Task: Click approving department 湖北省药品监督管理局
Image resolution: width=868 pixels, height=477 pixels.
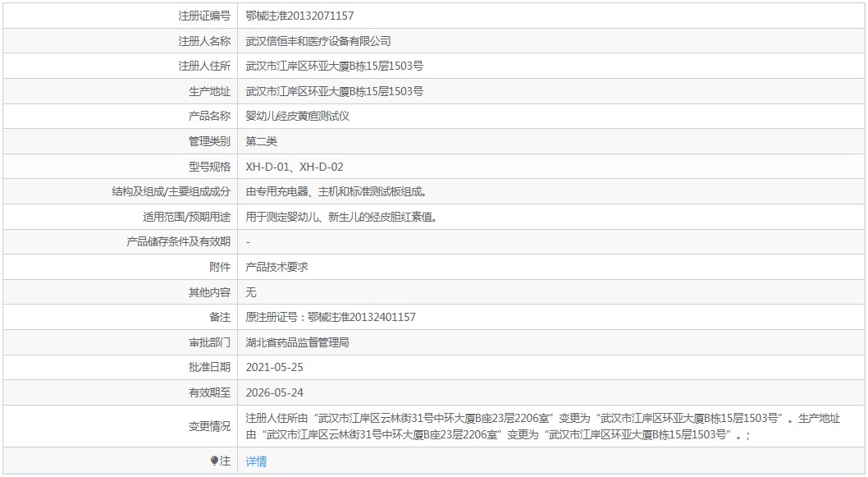Action: (297, 342)
